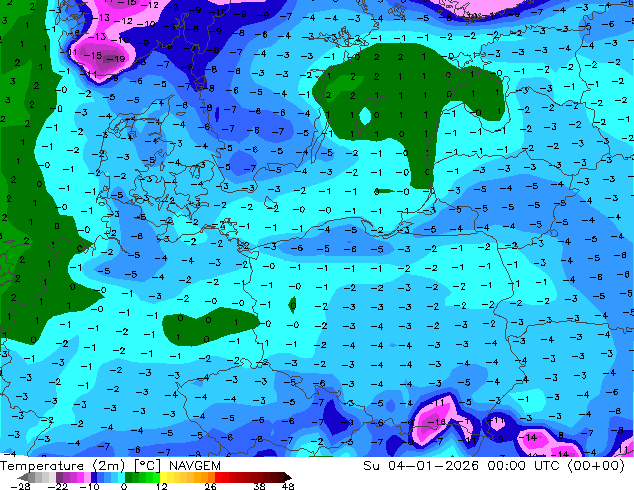This screenshot has width=634, height=490.
Task: Click the '-28' colour scale label
Action: pos(20,486)
